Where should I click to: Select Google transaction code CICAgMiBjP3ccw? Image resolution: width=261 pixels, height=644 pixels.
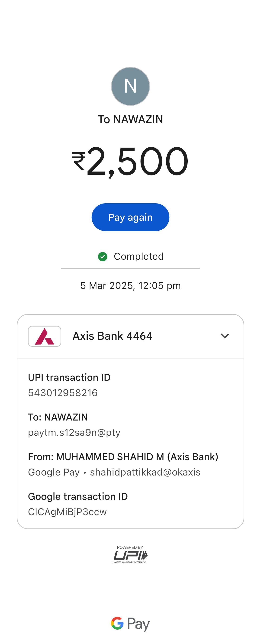(67, 512)
